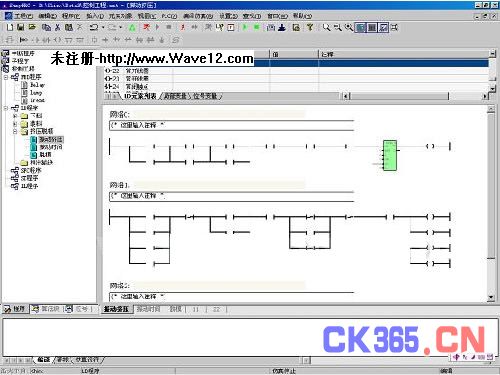Screen dimensions: 500x375
Task: Click the Cut scissors toolbar icon
Action: [57, 27]
